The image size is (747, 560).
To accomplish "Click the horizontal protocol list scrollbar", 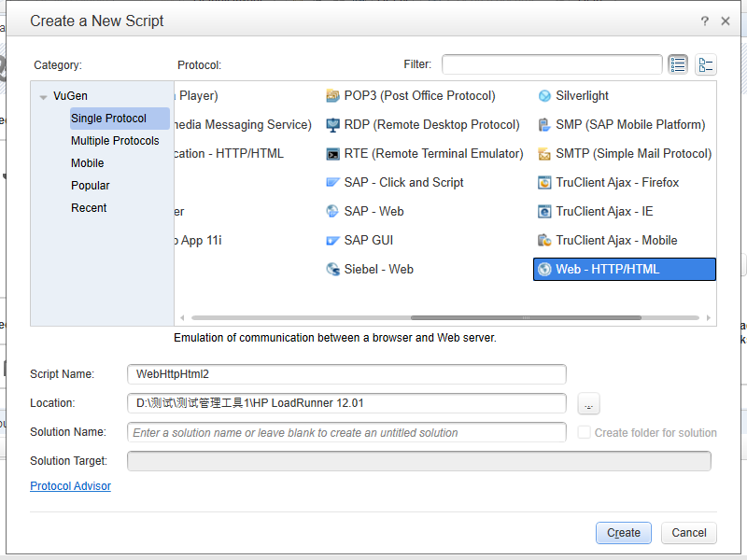I will click(526, 317).
